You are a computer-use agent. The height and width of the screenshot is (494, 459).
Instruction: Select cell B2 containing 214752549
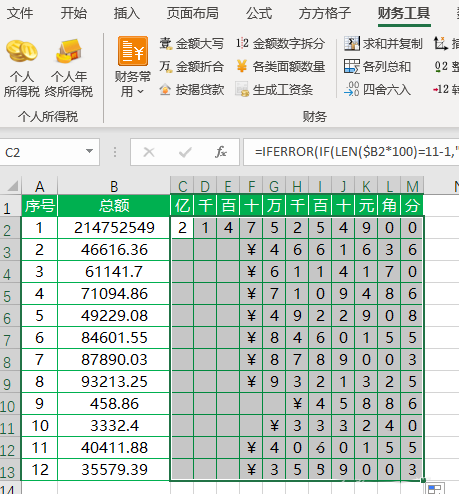coord(114,228)
